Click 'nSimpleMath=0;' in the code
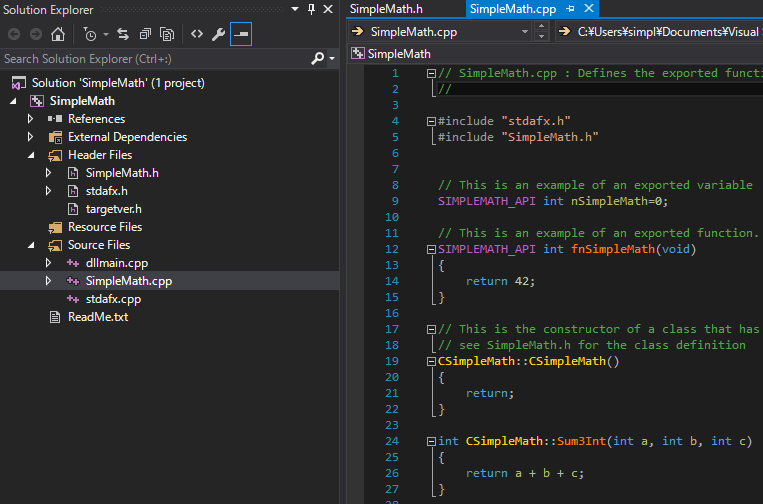 point(619,201)
